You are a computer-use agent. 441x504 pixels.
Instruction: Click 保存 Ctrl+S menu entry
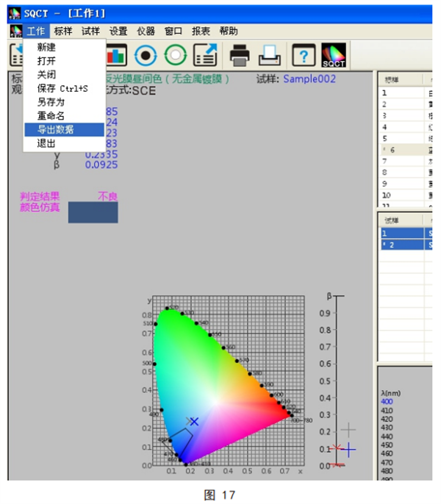tap(62, 89)
